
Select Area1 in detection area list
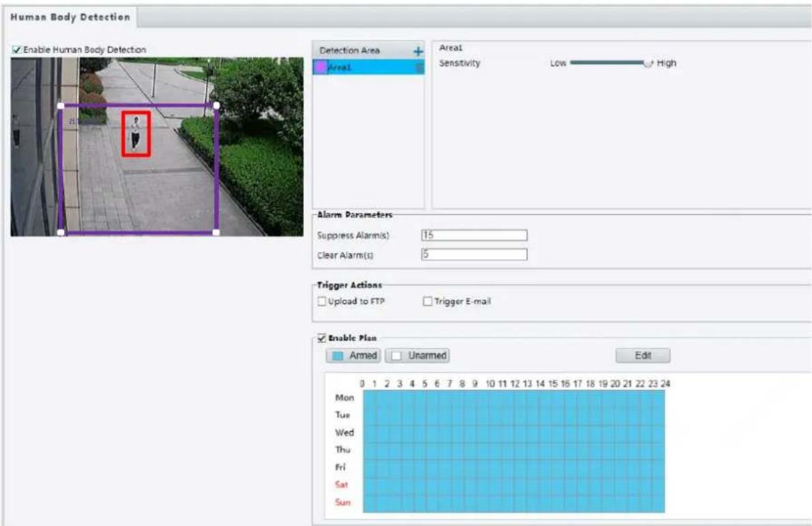368,68
